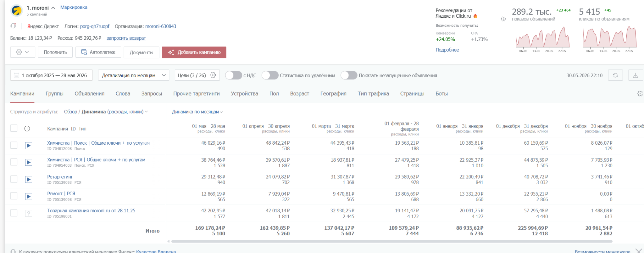This screenshot has width=644, height=253.
Task: Click play icon for Ретаргетинг campaign
Action: [29, 180]
